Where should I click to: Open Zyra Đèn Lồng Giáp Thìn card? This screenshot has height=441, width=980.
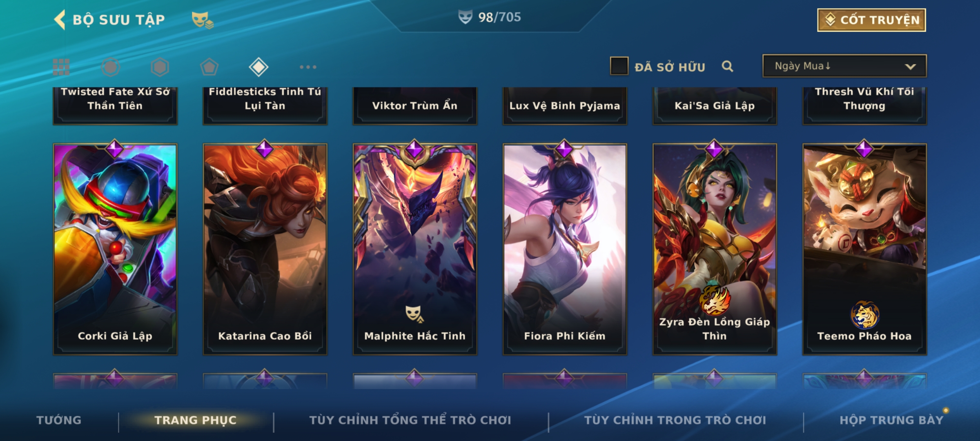(715, 249)
